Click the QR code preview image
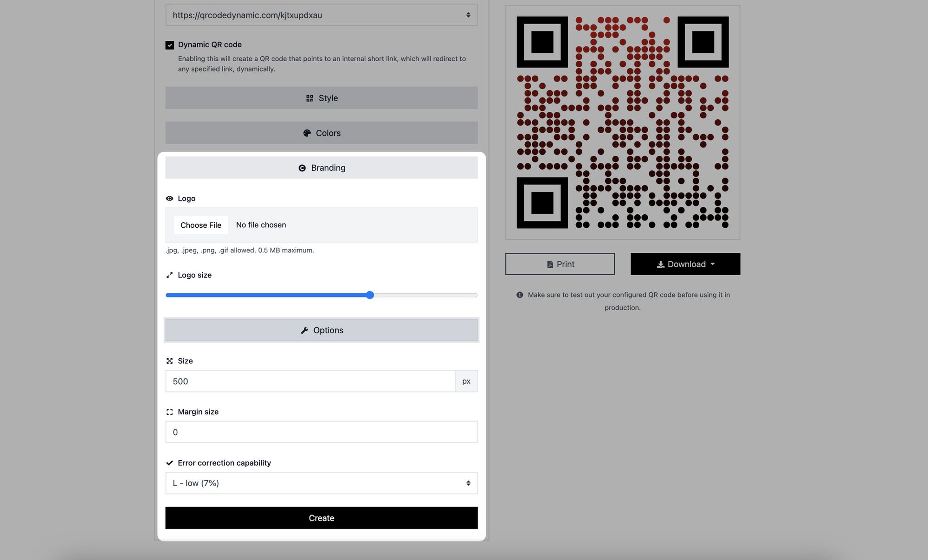Screen dimensions: 928x560 click(622, 122)
